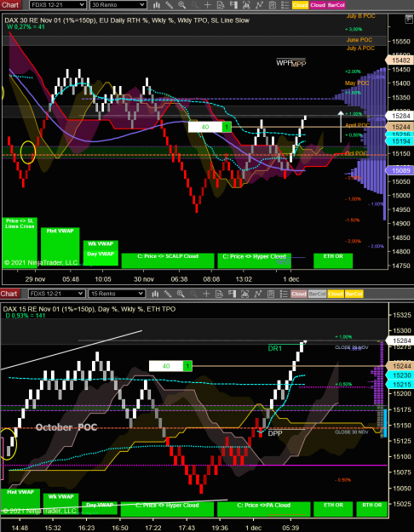Click Price <> SL Lines Cross box
This screenshot has height=532, width=414.
pos(20,243)
